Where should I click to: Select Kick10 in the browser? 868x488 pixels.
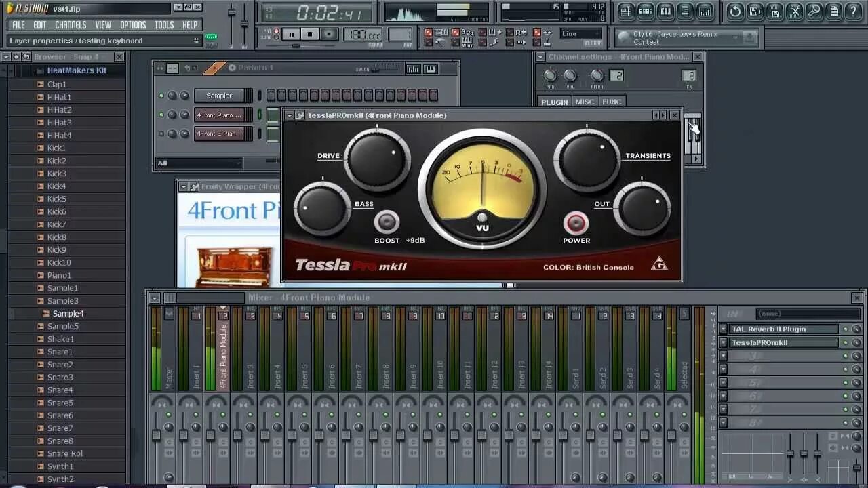[x=59, y=263]
